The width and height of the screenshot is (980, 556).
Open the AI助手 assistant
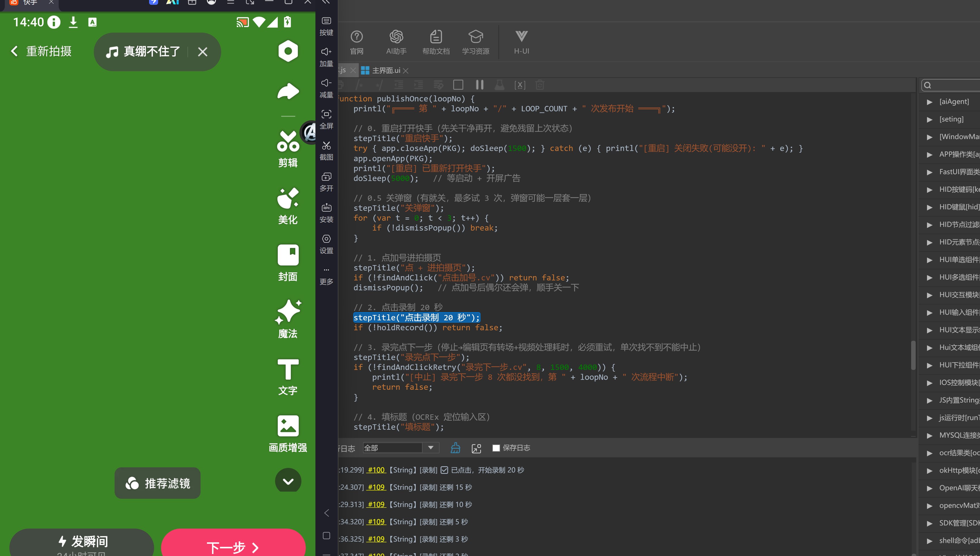coord(396,42)
